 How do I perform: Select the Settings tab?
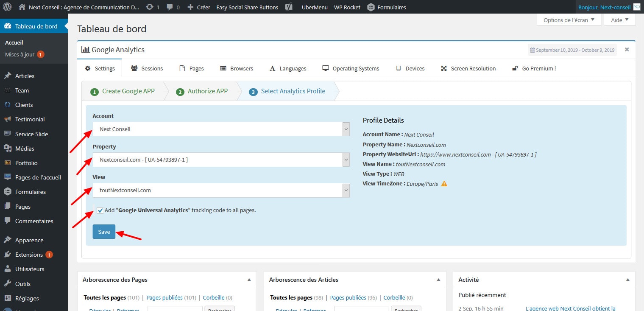click(100, 68)
